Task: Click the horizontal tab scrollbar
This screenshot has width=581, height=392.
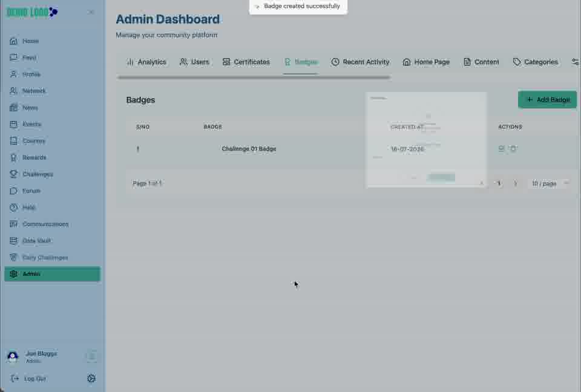Action: pyautogui.click(x=254, y=77)
